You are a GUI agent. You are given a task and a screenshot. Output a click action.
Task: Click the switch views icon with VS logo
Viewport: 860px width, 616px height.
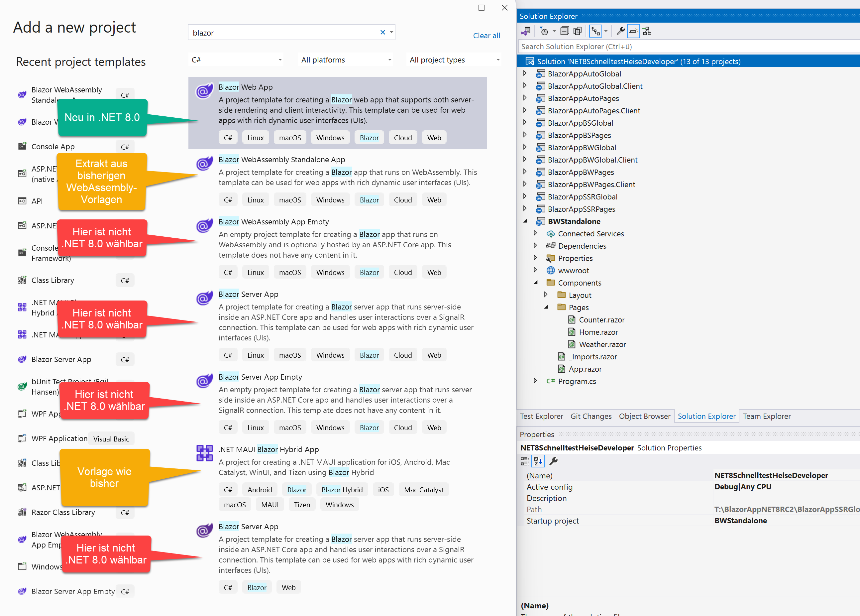click(x=526, y=31)
